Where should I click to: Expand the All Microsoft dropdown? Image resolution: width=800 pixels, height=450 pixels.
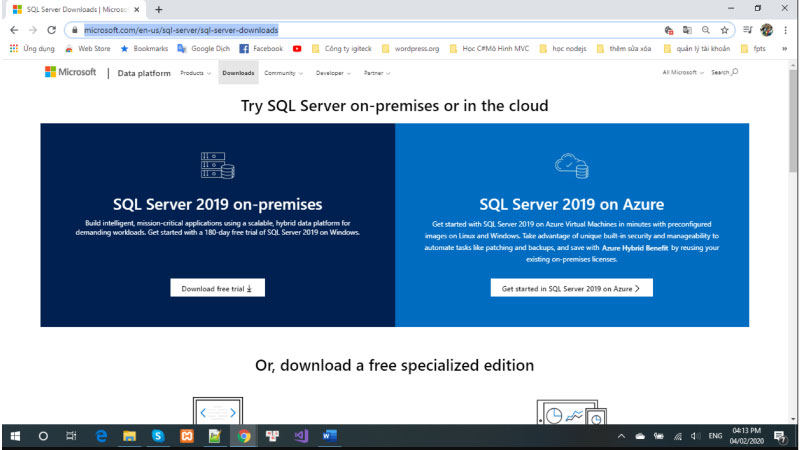tap(683, 72)
